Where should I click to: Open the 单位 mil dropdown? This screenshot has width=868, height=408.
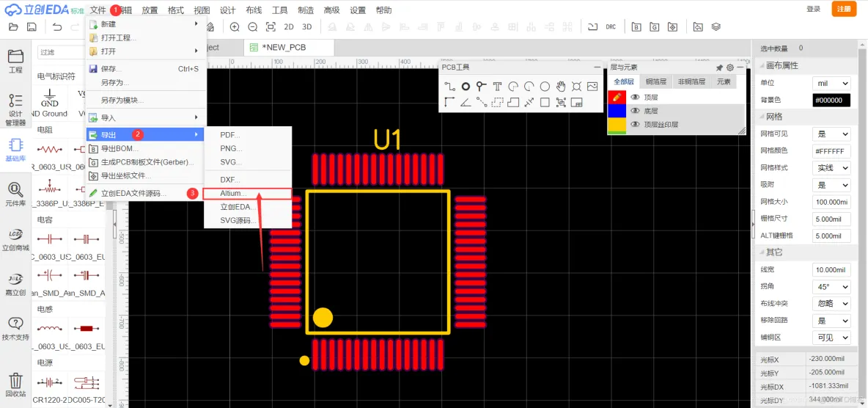click(x=831, y=83)
